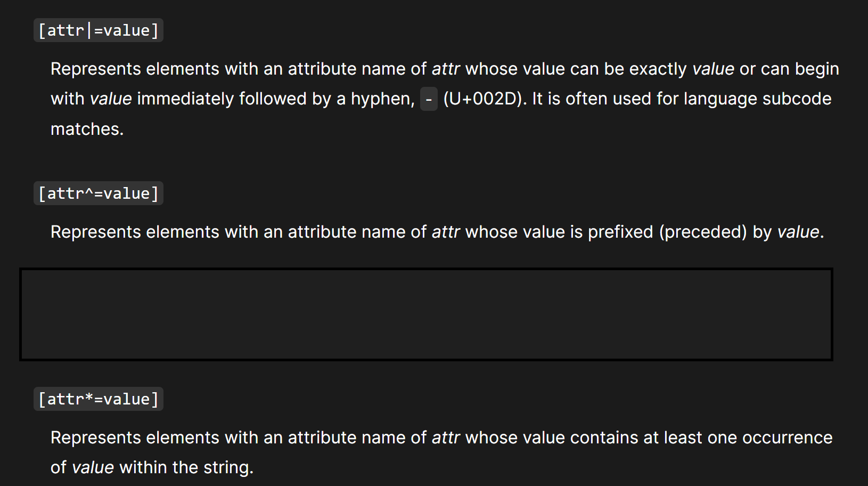Image resolution: width=868 pixels, height=486 pixels.
Task: Click italic "value" before "within the string"
Action: click(93, 467)
